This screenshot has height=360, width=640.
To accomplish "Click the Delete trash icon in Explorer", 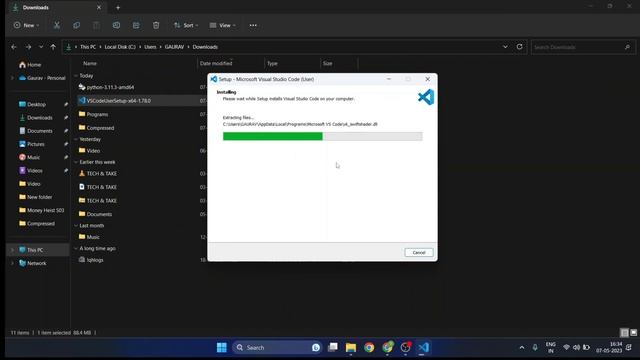I will pos(156,25).
